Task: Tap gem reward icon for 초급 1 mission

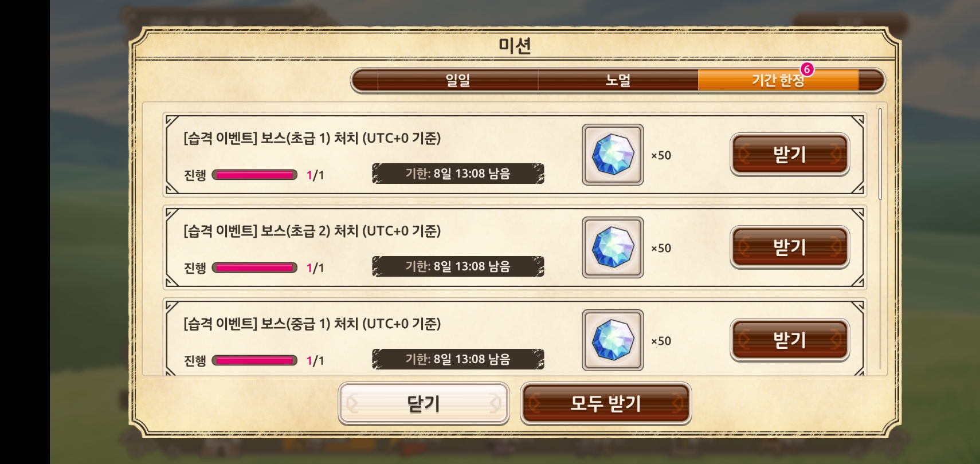Action: click(613, 155)
